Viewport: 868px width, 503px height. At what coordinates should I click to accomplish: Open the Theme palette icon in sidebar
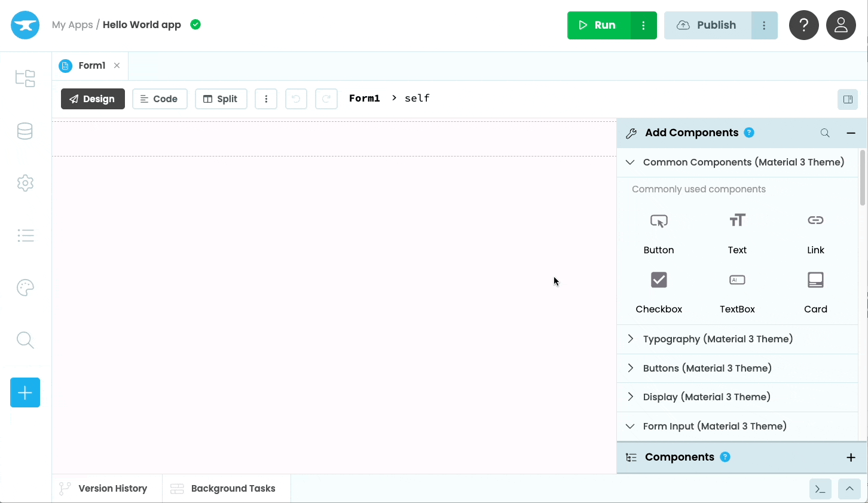(x=25, y=287)
